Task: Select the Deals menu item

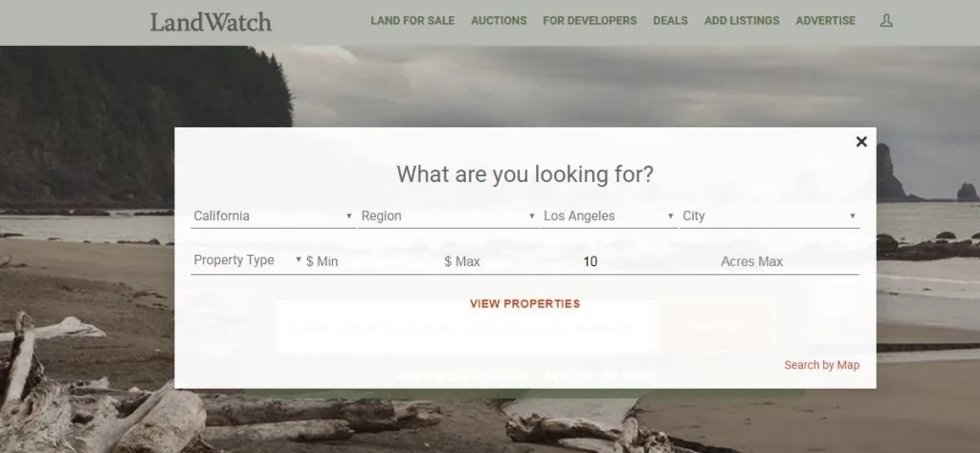Action: (x=671, y=21)
